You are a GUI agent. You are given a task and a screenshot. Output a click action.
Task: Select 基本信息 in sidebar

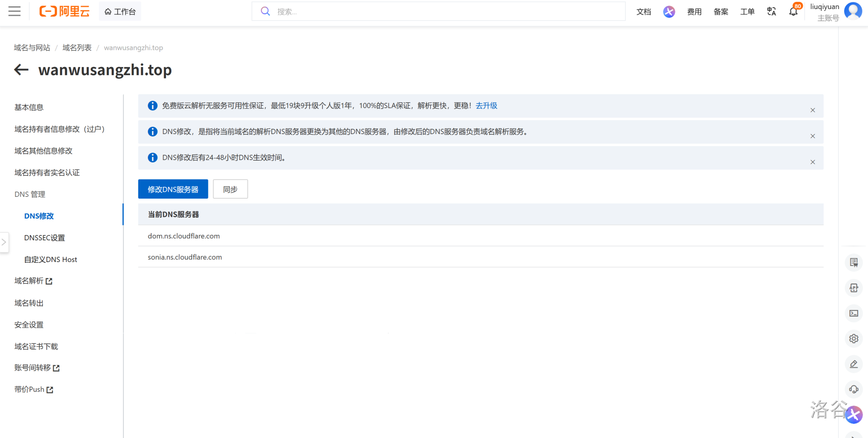click(29, 107)
